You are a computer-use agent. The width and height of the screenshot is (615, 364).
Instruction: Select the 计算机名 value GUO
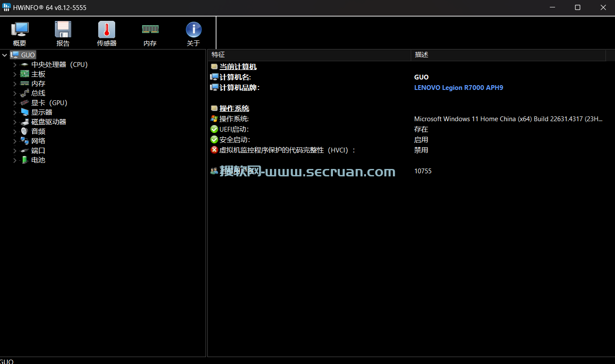point(421,77)
